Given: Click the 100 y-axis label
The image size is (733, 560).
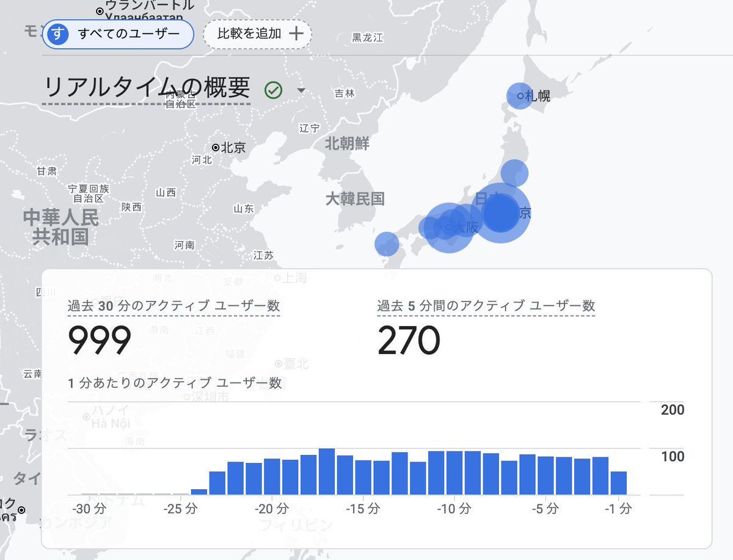Looking at the screenshot, I should coord(673,457).
